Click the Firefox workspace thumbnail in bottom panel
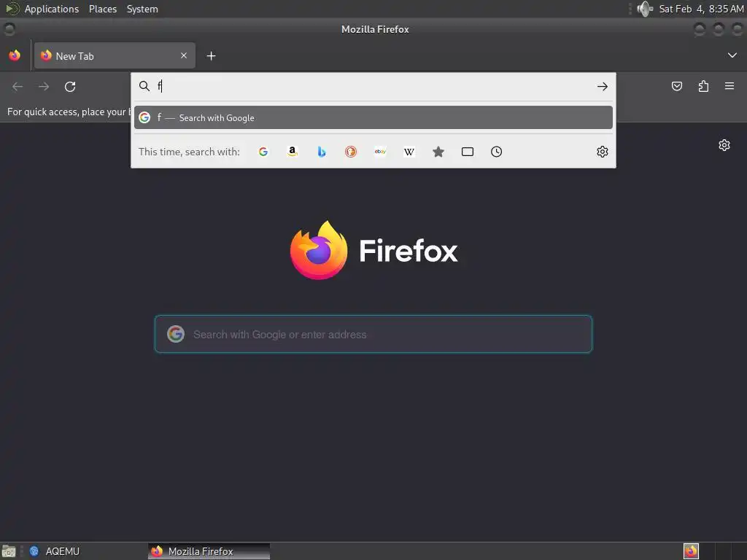 (x=691, y=551)
